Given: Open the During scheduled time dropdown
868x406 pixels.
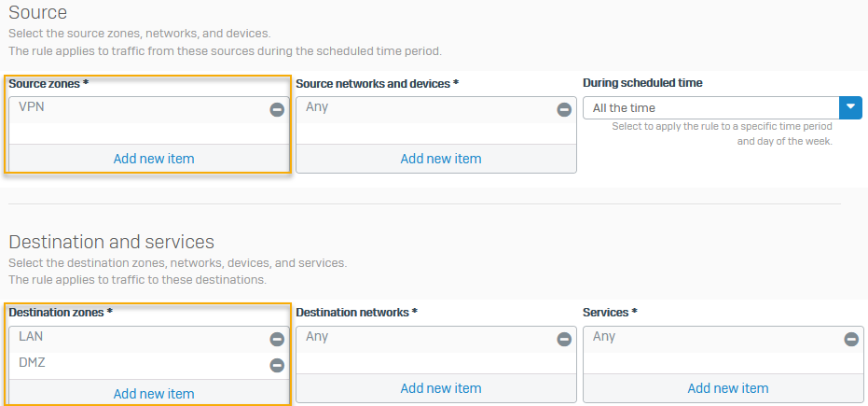Looking at the screenshot, I should pos(711,108).
